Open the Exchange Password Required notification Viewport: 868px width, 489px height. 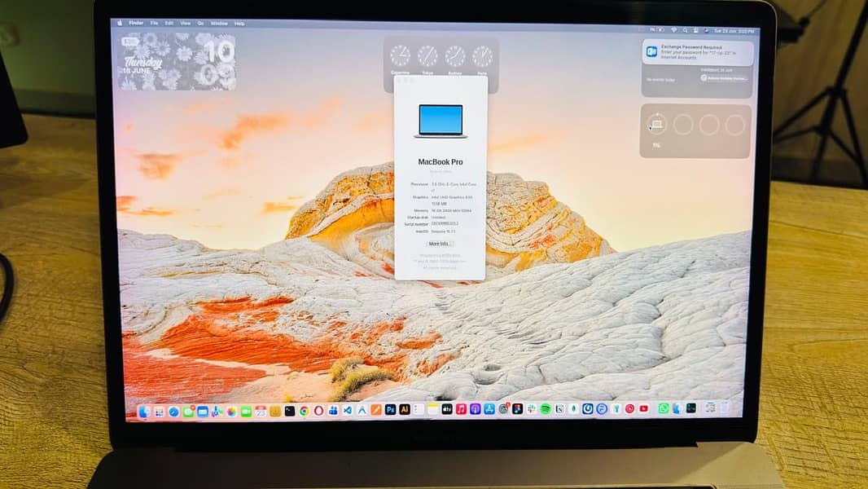[698, 53]
